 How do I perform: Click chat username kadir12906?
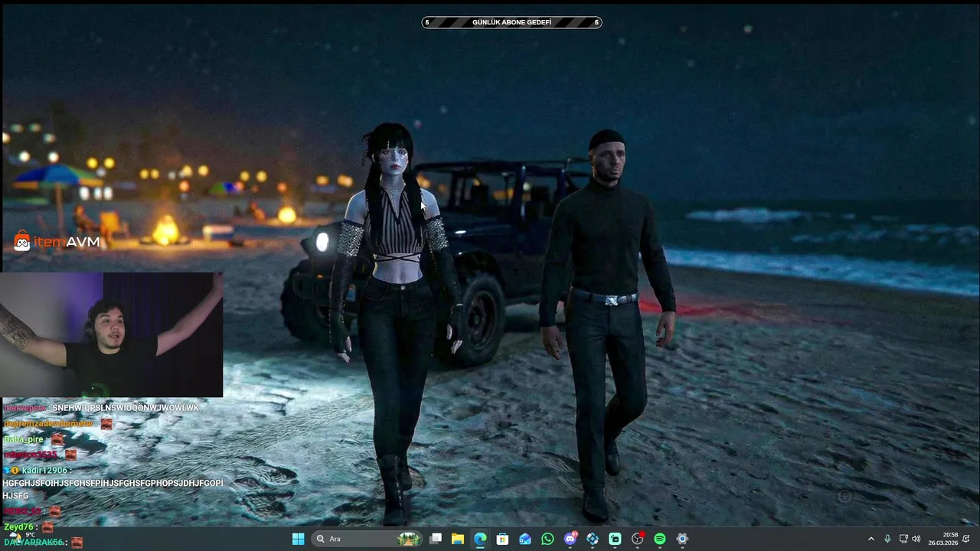(x=45, y=470)
